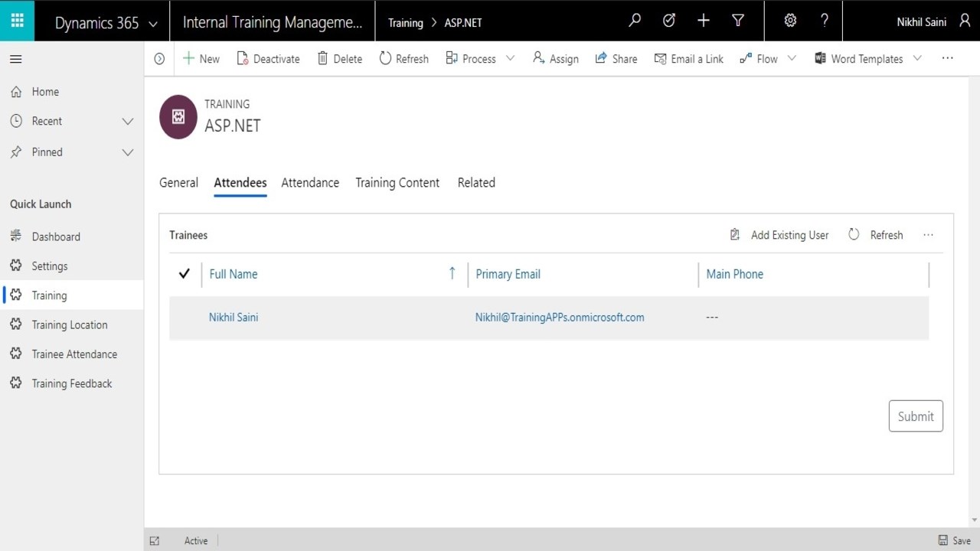Open Trainee Attendance entity
The width and height of the screenshot is (980, 551).
(x=72, y=354)
